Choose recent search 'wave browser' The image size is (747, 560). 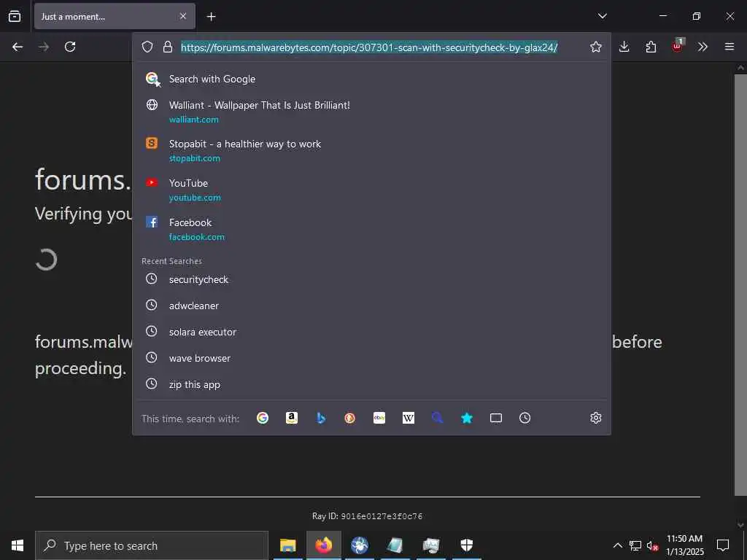pos(371,358)
